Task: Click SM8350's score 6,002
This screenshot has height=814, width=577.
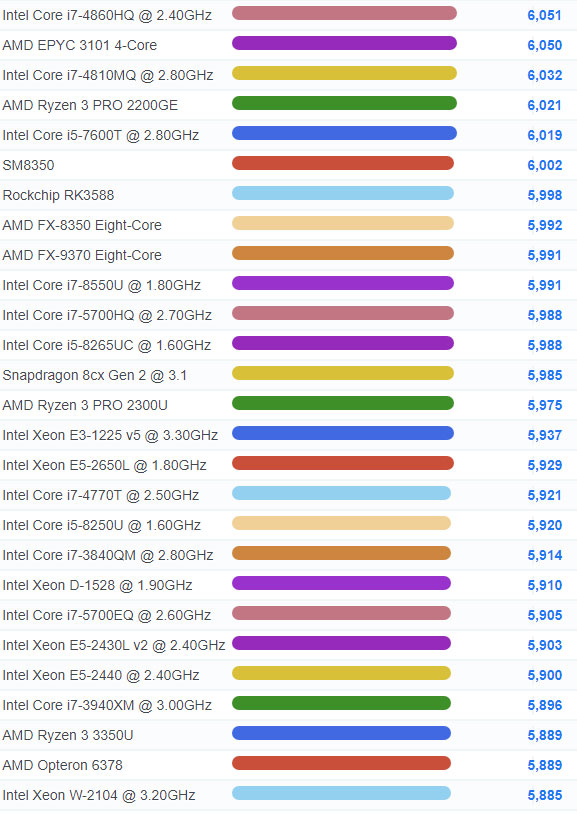Action: pyautogui.click(x=545, y=165)
